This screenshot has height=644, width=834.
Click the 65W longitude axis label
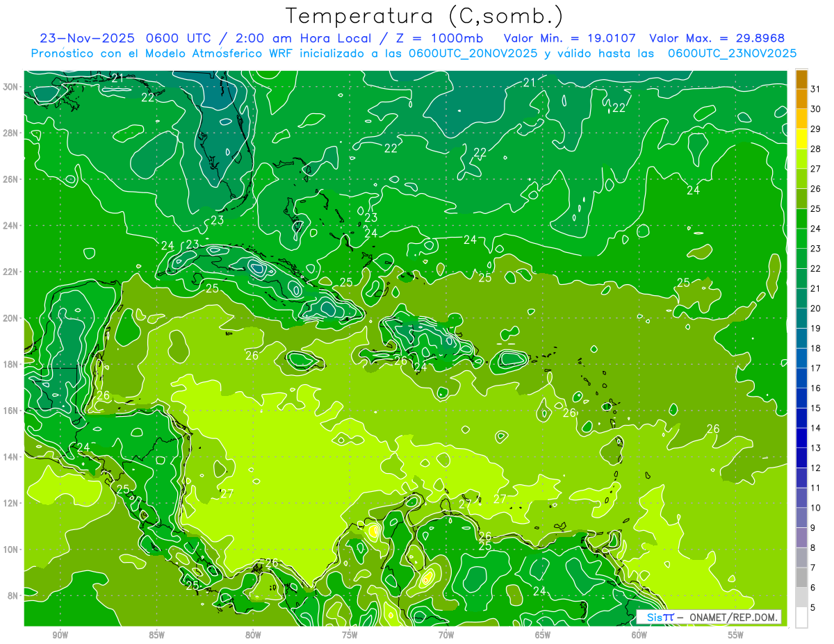pyautogui.click(x=543, y=635)
